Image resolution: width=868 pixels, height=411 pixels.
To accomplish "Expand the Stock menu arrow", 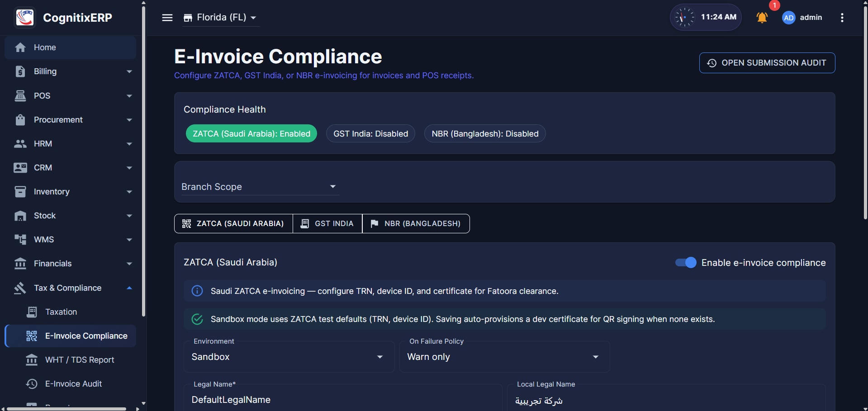I will 129,216.
